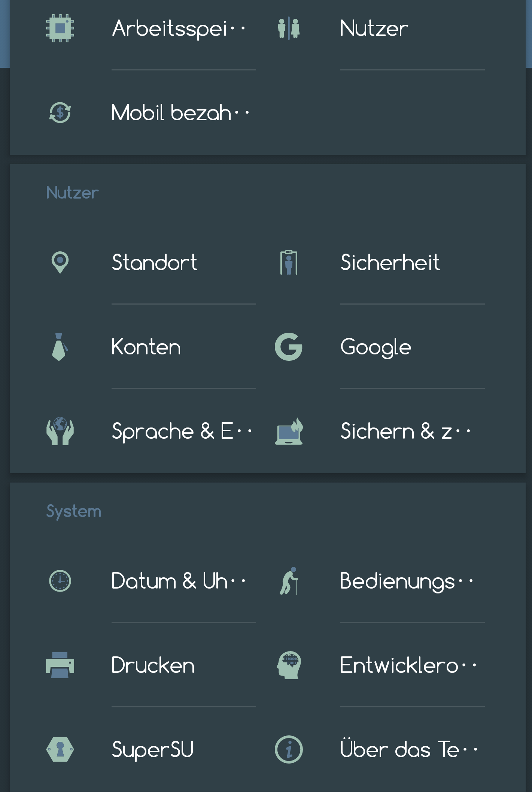Screen dimensions: 532x792
Task: Tap the dollar-sign mobile payment icon
Action: 60,113
